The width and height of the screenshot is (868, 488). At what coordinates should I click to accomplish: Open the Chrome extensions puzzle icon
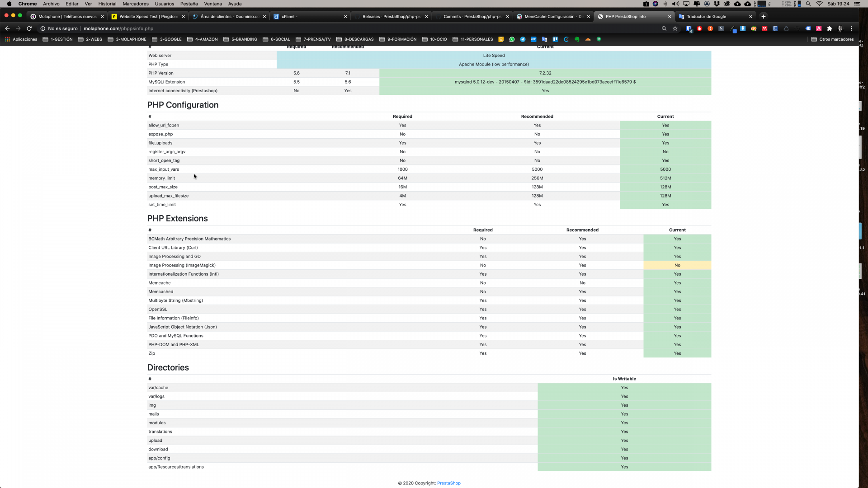pos(830,28)
